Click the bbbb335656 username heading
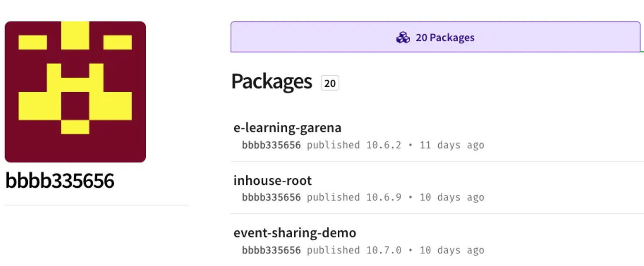 click(60, 181)
